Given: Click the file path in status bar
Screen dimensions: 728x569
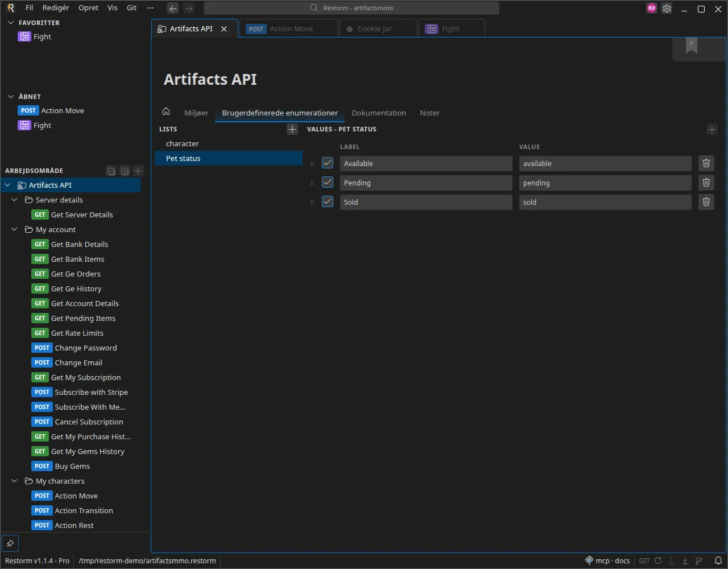Looking at the screenshot, I should pos(147,560).
